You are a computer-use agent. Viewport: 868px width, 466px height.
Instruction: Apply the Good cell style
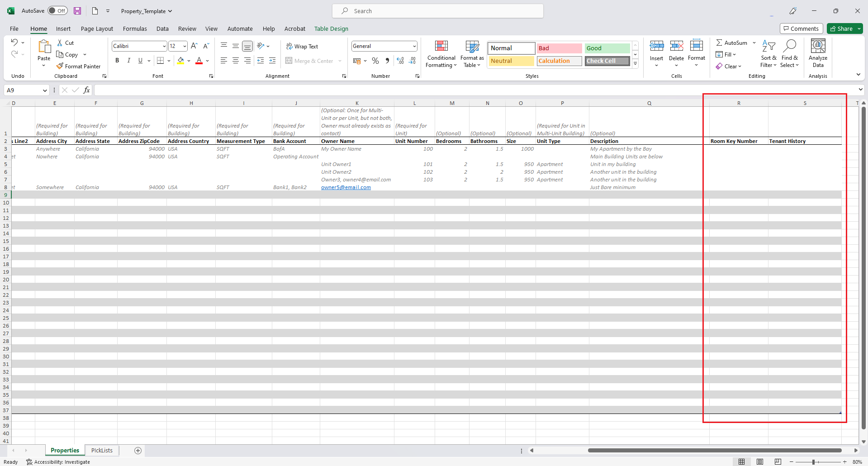[x=607, y=48]
